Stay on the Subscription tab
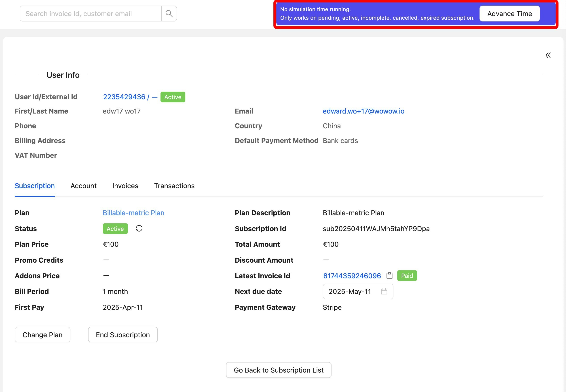 click(34, 186)
